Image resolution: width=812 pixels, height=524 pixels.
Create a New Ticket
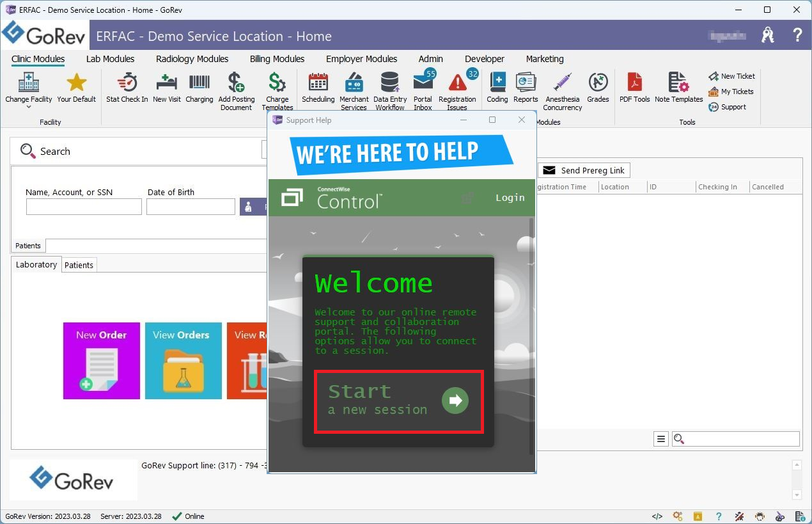(x=732, y=76)
